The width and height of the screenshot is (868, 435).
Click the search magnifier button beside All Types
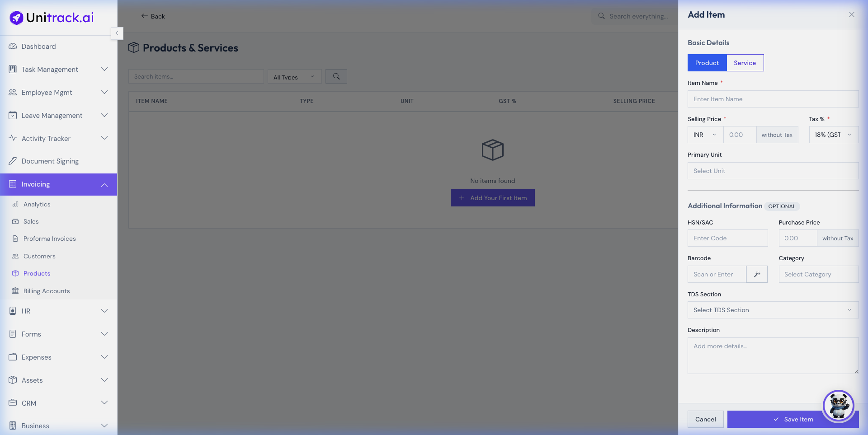pyautogui.click(x=336, y=76)
